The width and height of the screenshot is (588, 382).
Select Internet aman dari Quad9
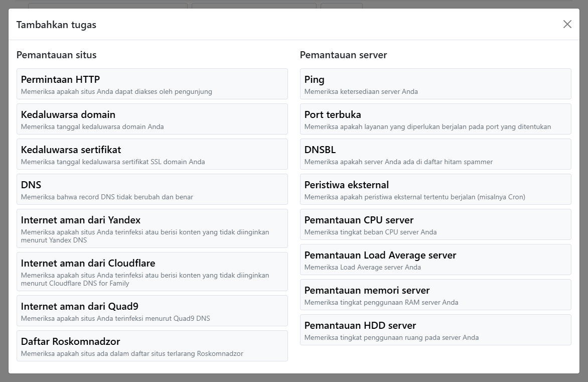pyautogui.click(x=152, y=311)
